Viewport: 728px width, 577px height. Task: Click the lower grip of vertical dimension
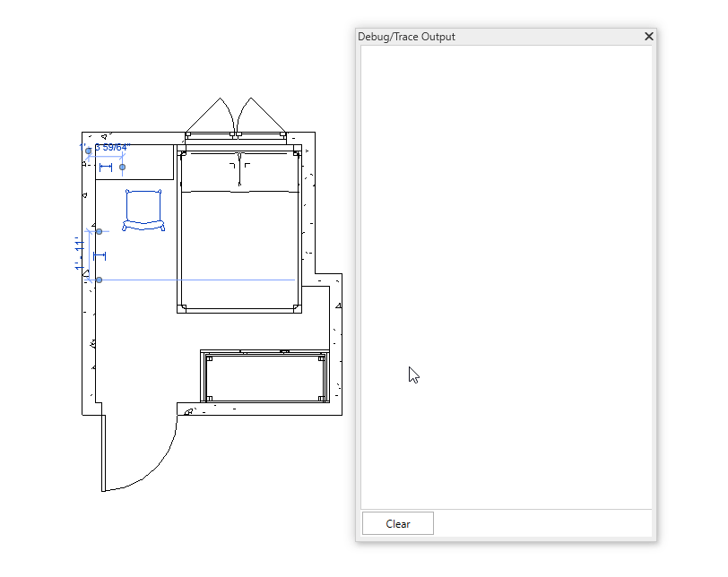[99, 280]
